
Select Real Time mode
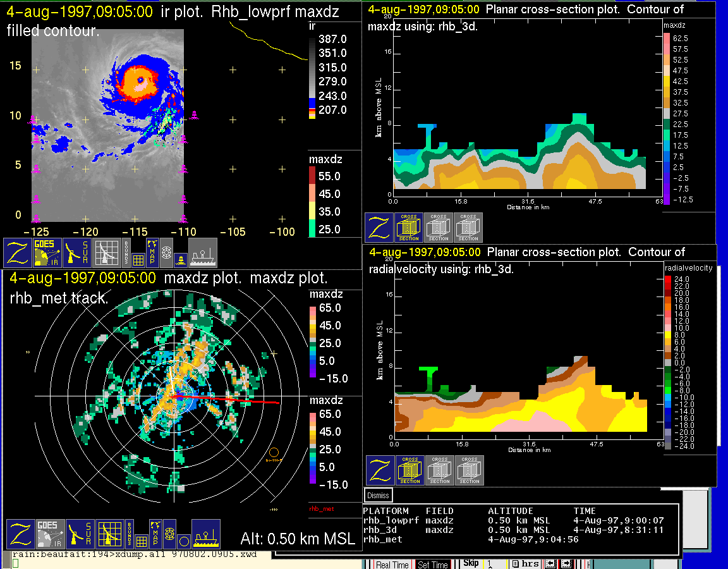392,565
